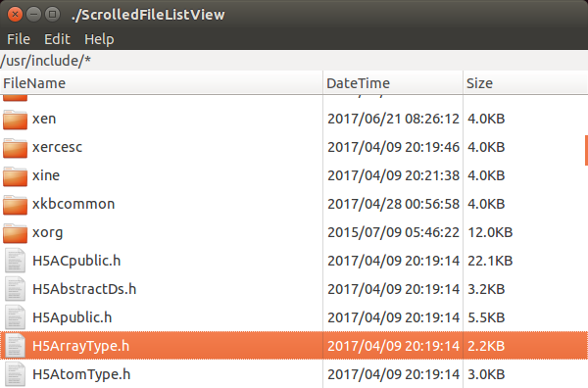Click the orange vertical scrollbar handle
The image size is (588, 388).
point(586,150)
